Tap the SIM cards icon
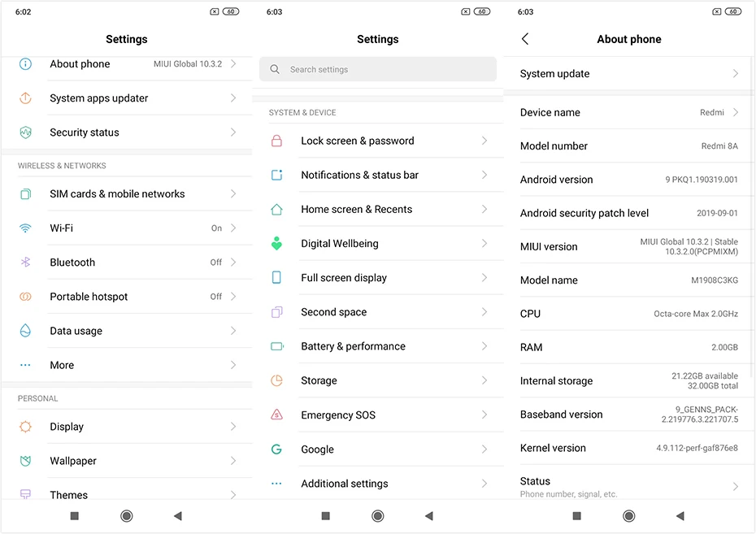Image resolution: width=756 pixels, height=534 pixels. 25,193
